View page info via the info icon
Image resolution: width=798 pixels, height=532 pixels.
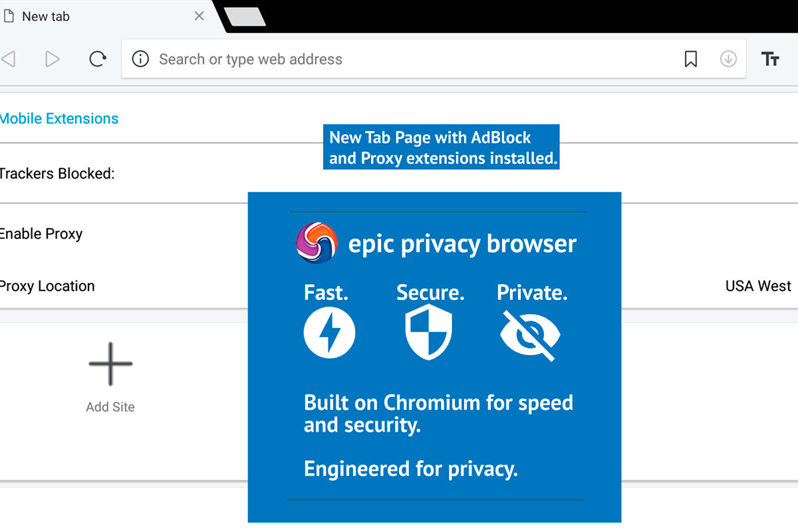click(140, 59)
